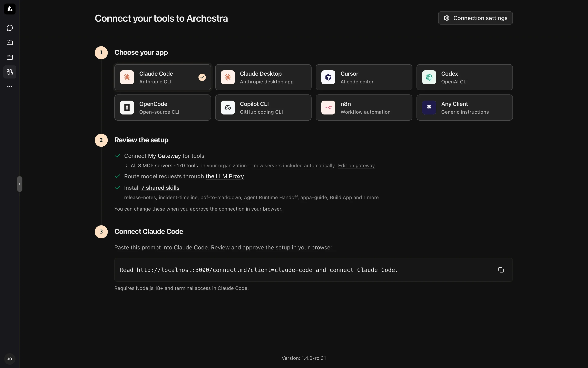Click the Read localhost connect prompt text

(x=258, y=270)
